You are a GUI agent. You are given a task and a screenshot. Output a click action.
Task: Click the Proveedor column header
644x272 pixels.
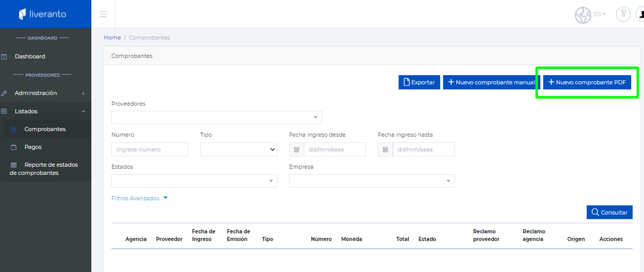[169, 239]
